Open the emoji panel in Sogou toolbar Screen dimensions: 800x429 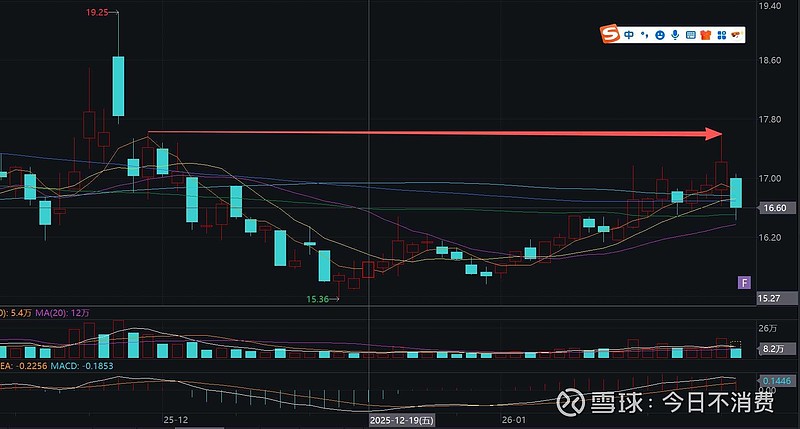(x=660, y=35)
